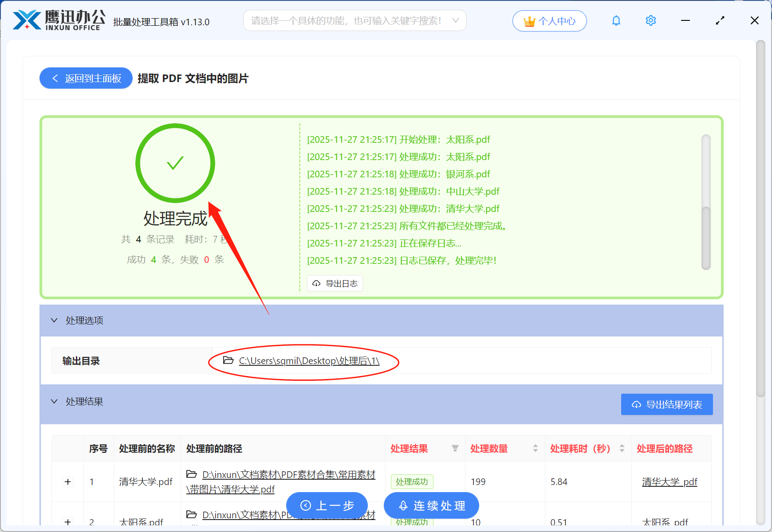
Task: Click the filter icon on 处理结果 column
Action: pos(455,449)
